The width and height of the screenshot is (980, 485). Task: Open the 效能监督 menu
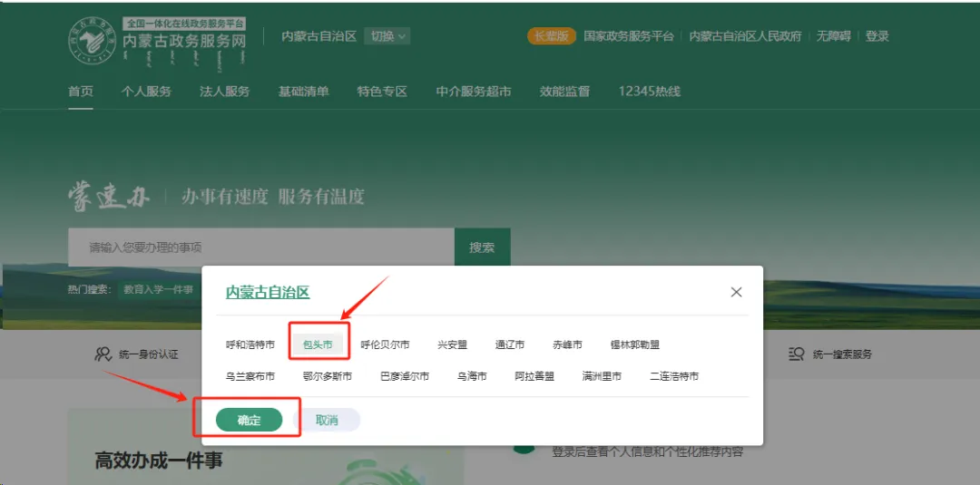pos(564,92)
